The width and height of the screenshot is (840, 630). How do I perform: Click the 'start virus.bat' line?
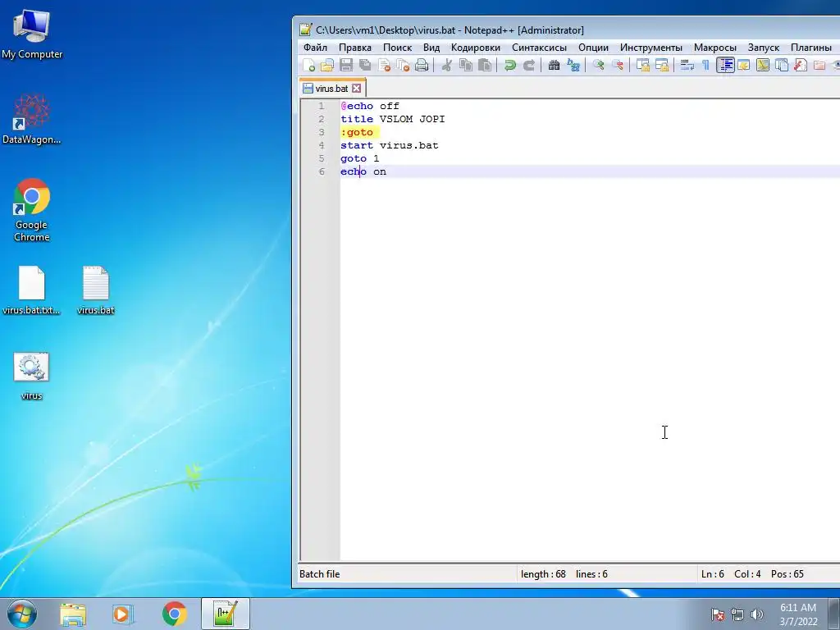(390, 145)
